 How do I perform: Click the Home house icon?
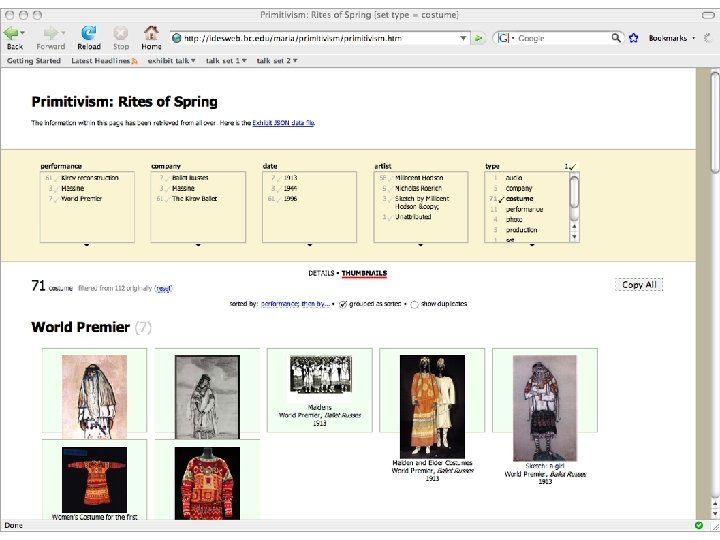click(151, 33)
